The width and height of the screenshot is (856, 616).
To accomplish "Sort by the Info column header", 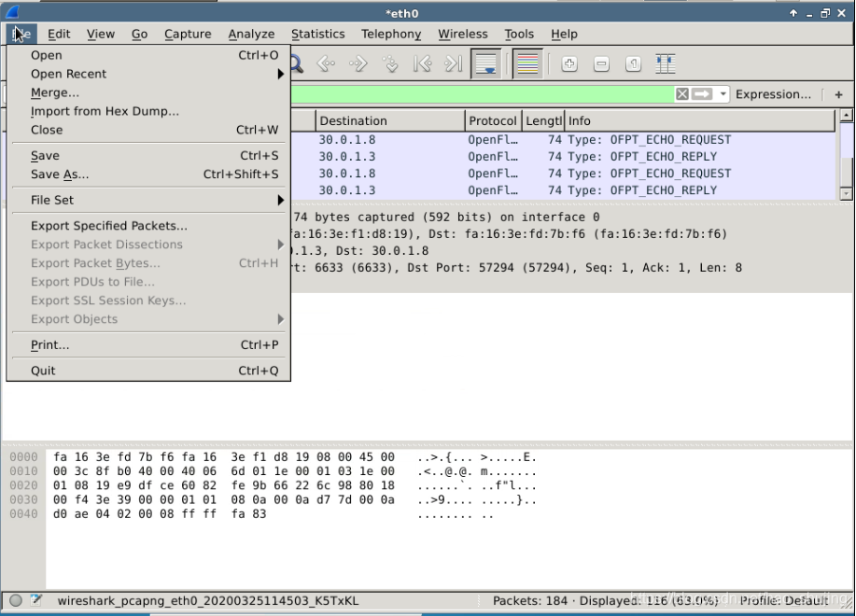I will tap(700, 120).
